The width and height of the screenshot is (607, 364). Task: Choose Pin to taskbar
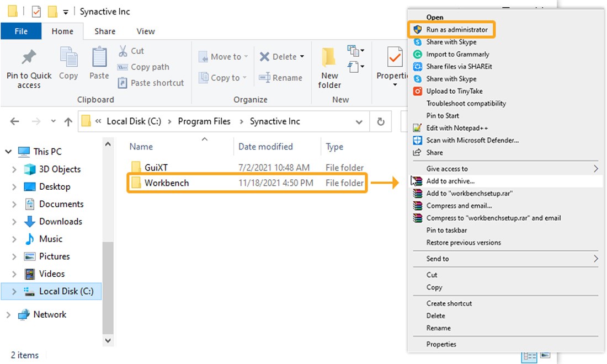click(446, 230)
